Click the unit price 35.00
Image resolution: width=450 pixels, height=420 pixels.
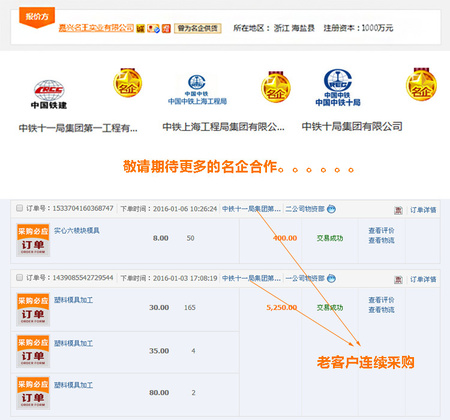(159, 351)
